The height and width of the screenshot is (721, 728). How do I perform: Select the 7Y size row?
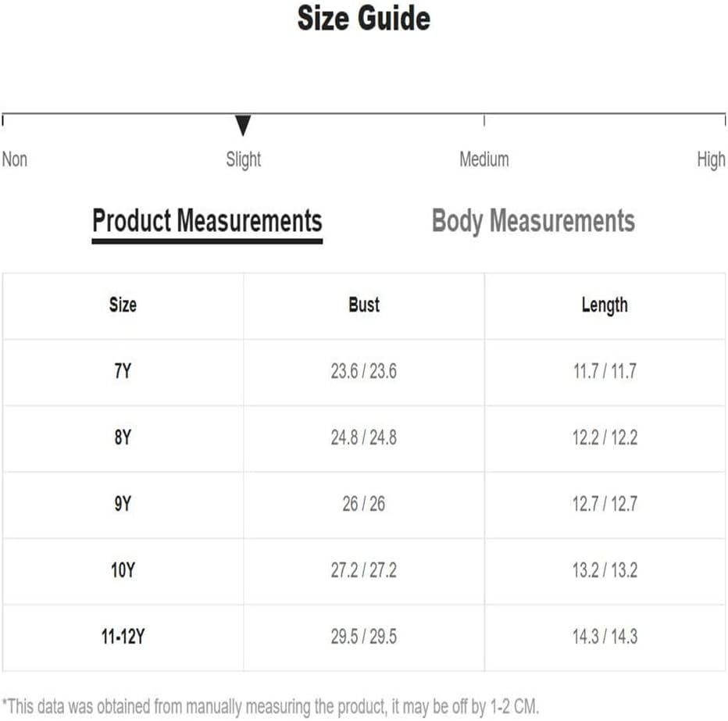click(364, 372)
